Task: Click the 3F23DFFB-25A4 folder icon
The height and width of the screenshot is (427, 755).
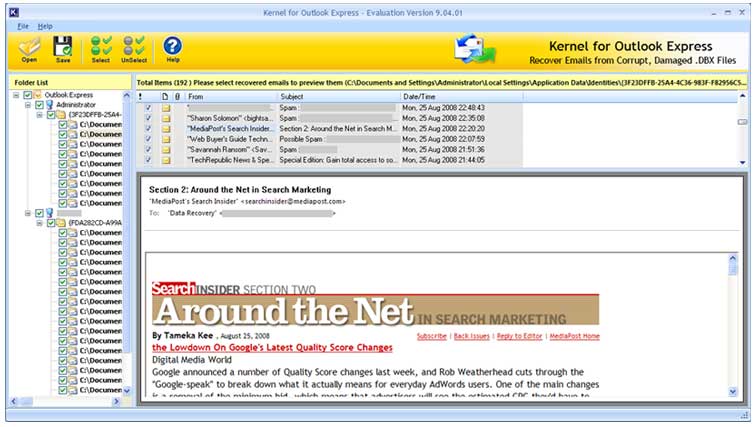Action: pyautogui.click(x=61, y=115)
